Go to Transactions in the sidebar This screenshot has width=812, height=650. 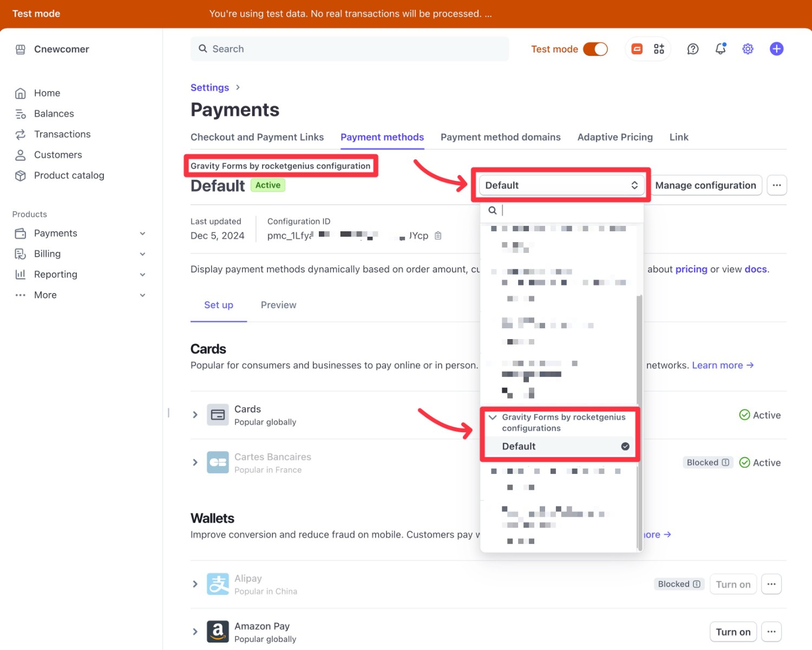coord(62,134)
